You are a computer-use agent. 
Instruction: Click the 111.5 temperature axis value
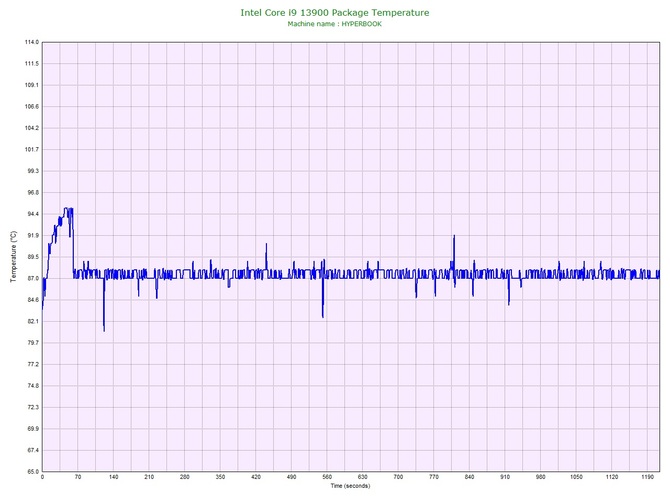[32, 64]
